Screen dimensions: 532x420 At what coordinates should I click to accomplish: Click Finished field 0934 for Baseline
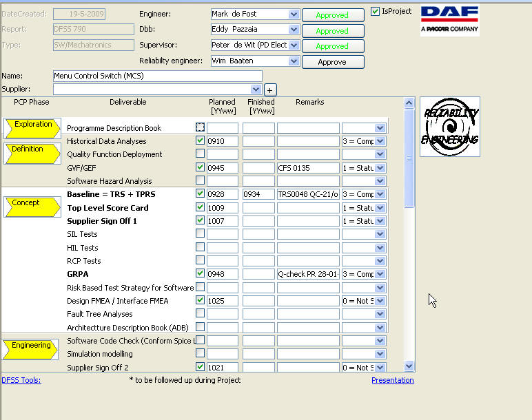(x=258, y=194)
